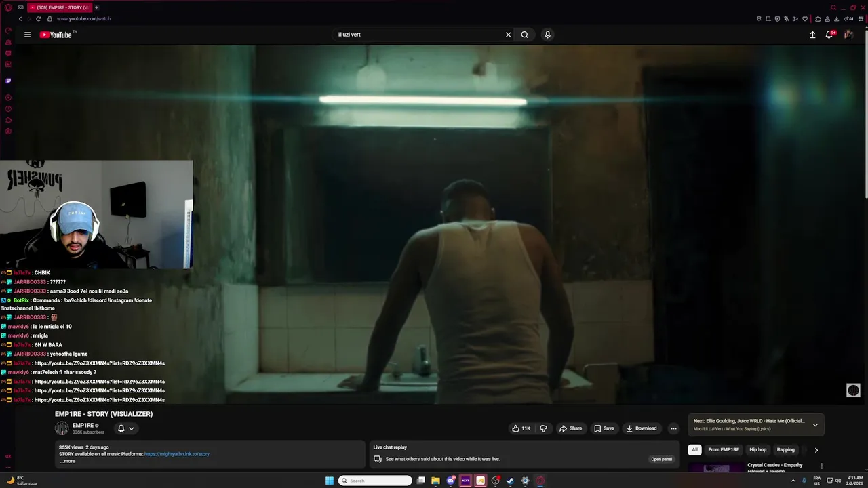Add the page to bookmarks heart icon
Screen dimensions: 868x488
pos(805,19)
